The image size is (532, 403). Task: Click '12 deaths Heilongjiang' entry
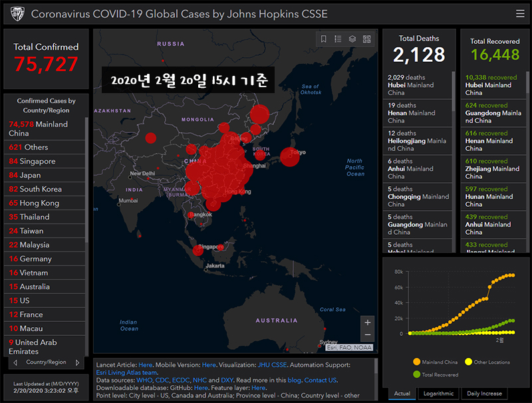418,141
